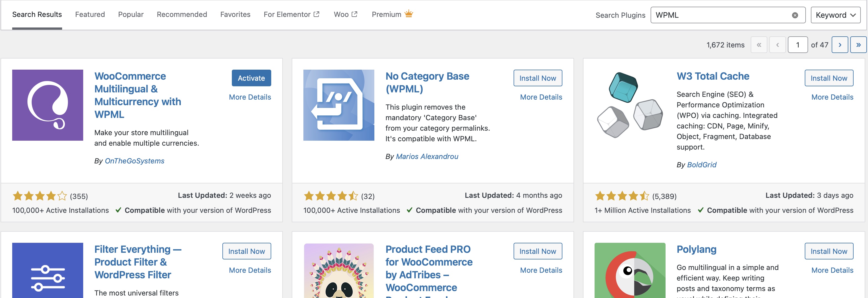Open the No Category Base (WPML) title
The height and width of the screenshot is (298, 868).
427,82
